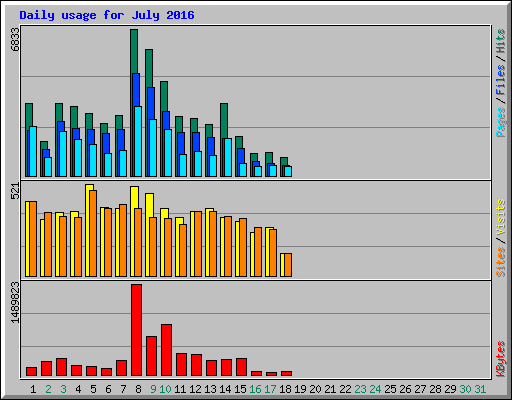Click day 7 on the x-axis
This screenshot has height=400, width=512.
coord(123,389)
